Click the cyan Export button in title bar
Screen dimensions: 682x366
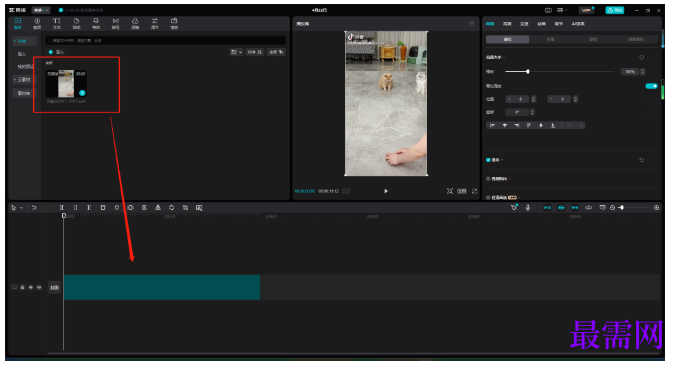[615, 10]
